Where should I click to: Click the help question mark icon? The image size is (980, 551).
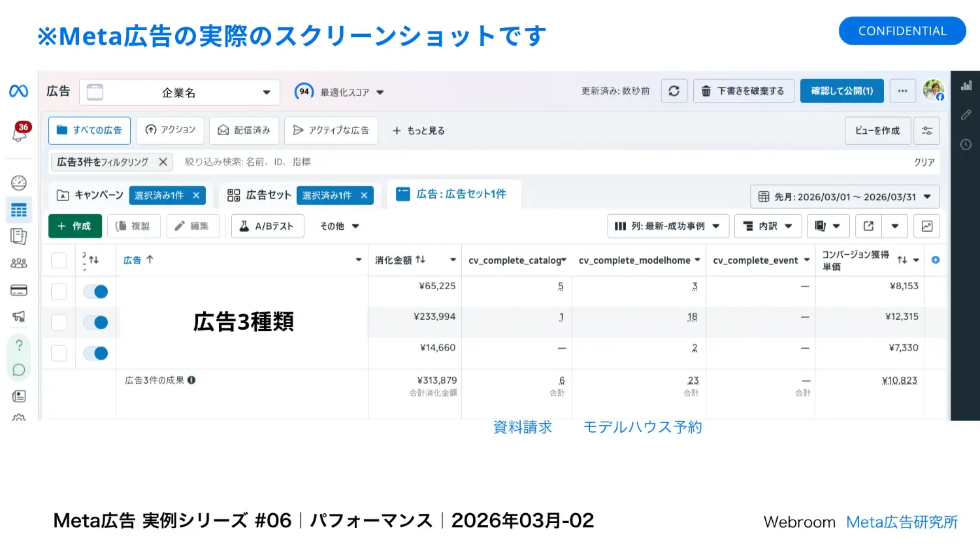tap(19, 345)
